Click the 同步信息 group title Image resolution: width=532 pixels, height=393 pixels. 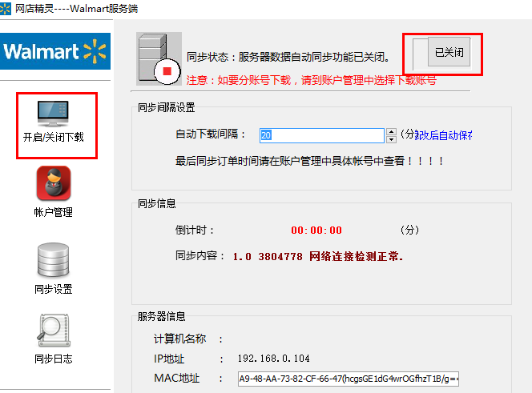157,203
